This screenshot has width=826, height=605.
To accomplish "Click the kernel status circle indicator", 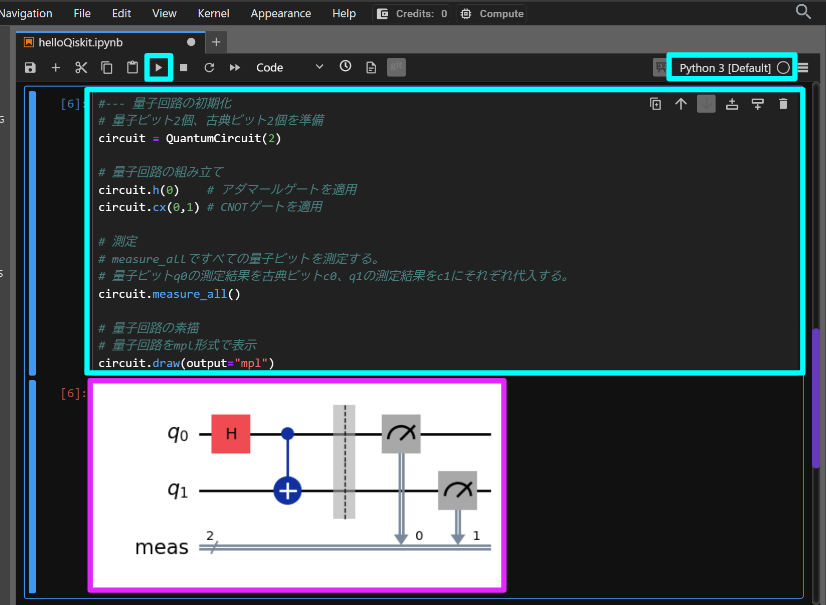I will tap(783, 67).
